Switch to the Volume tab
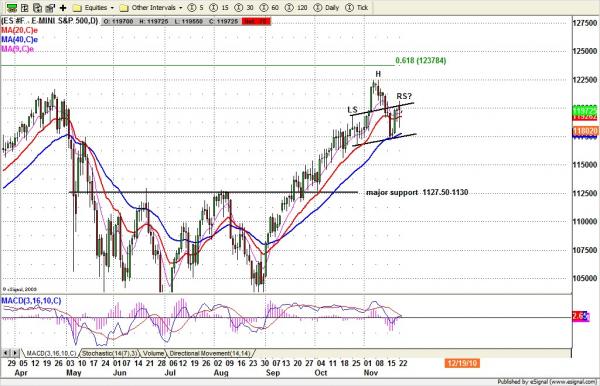 153,353
